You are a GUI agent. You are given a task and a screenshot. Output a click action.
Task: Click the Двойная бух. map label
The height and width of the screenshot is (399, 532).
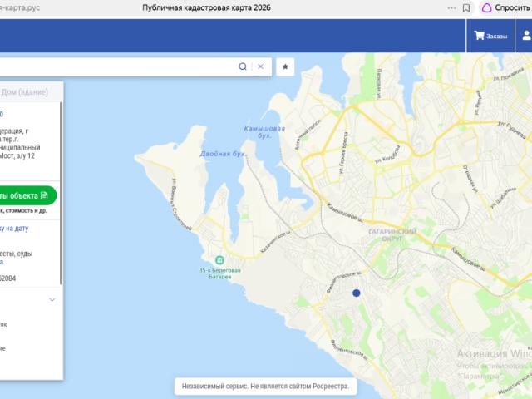click(x=223, y=154)
